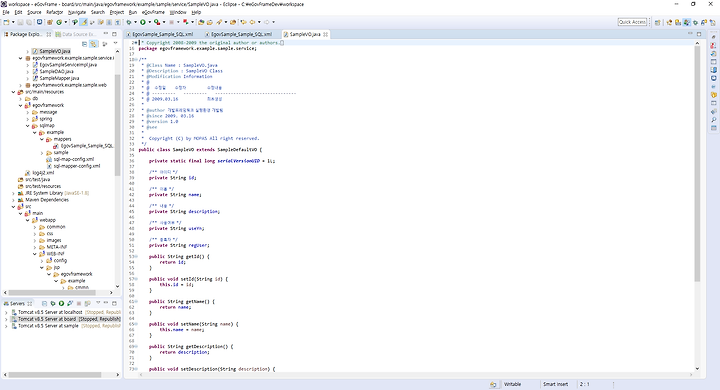The height and width of the screenshot is (390, 720).
Task: Collapse the webapp folder node
Action: 28,220
